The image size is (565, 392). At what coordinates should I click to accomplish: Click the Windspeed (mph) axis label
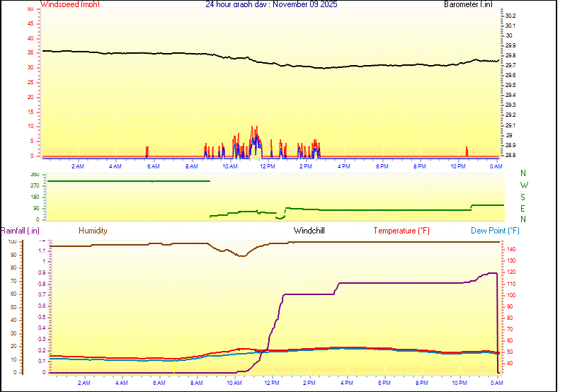coord(70,4)
